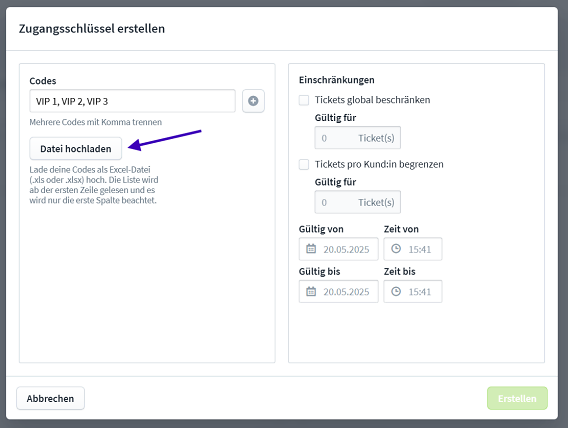Click calendar icon in Gültig von field
568x428 pixels.
tap(311, 249)
